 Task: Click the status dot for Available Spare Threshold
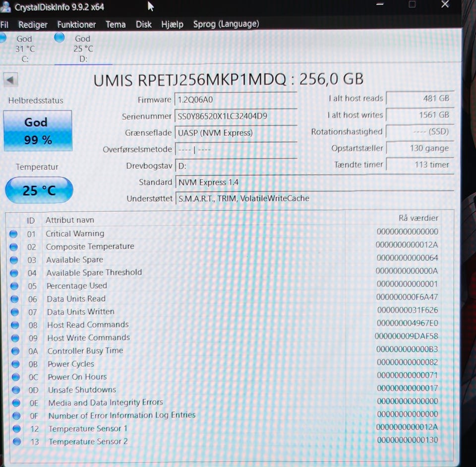14,273
